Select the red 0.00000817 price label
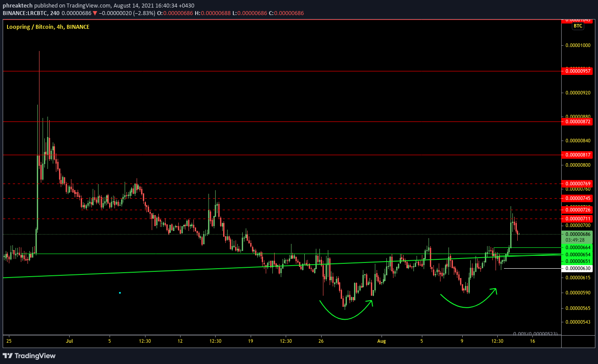598x364 pixels. (x=577, y=155)
